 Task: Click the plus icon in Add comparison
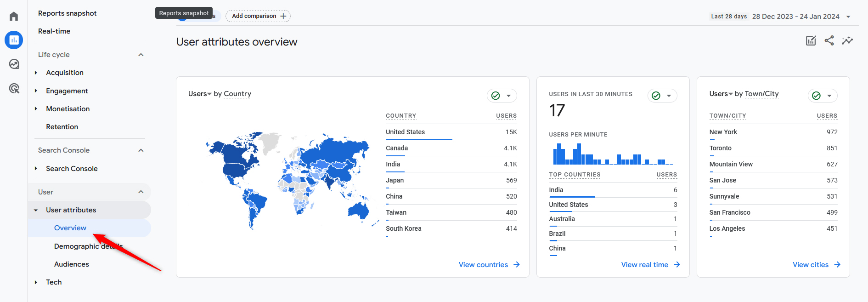283,16
